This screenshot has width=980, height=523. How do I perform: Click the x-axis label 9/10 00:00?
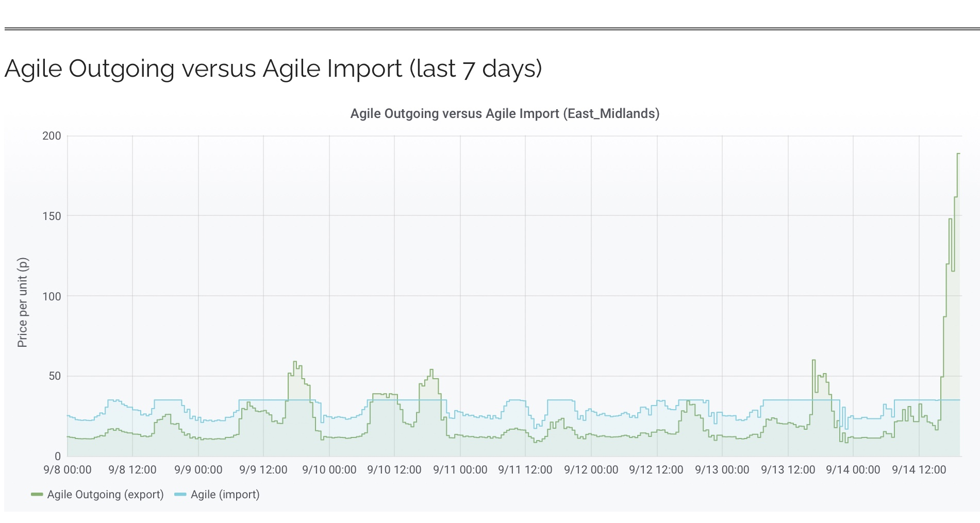pos(329,470)
